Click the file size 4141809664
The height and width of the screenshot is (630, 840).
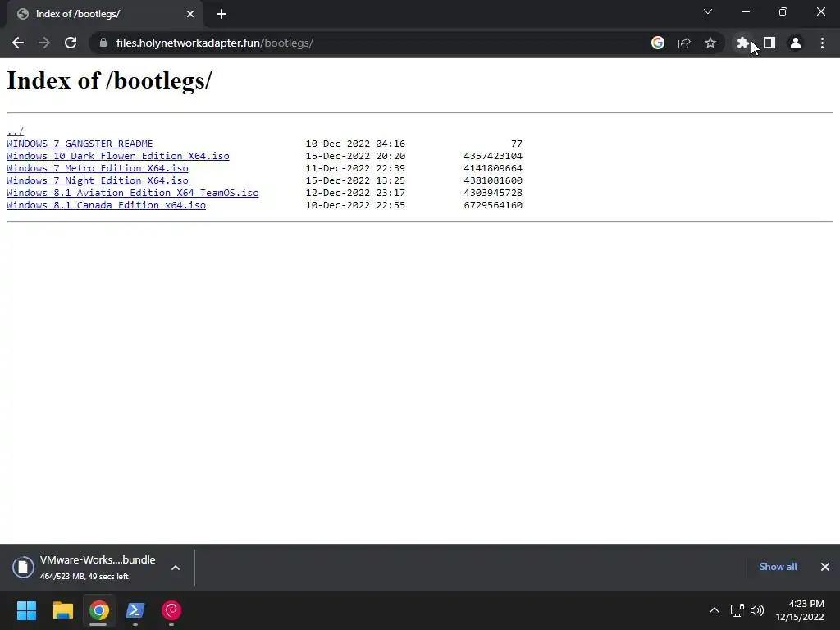point(493,168)
